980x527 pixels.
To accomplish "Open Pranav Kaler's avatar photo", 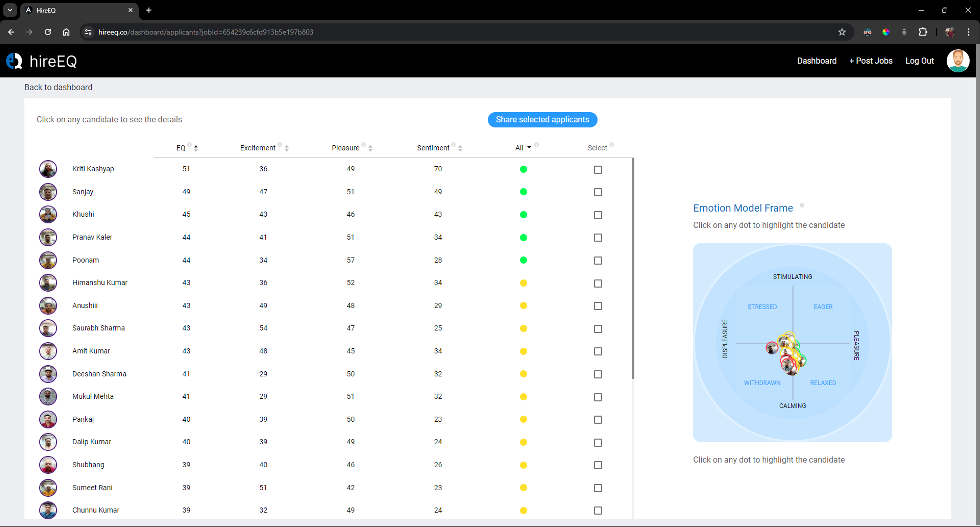I will (48, 237).
